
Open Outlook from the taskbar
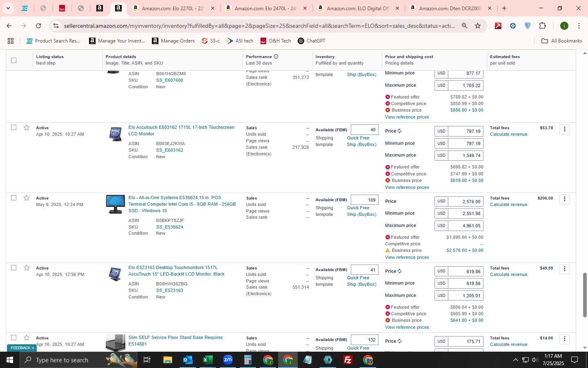[x=187, y=360]
